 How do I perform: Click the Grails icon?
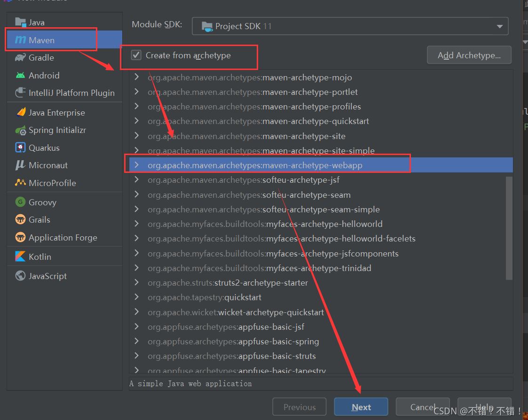[x=21, y=219]
